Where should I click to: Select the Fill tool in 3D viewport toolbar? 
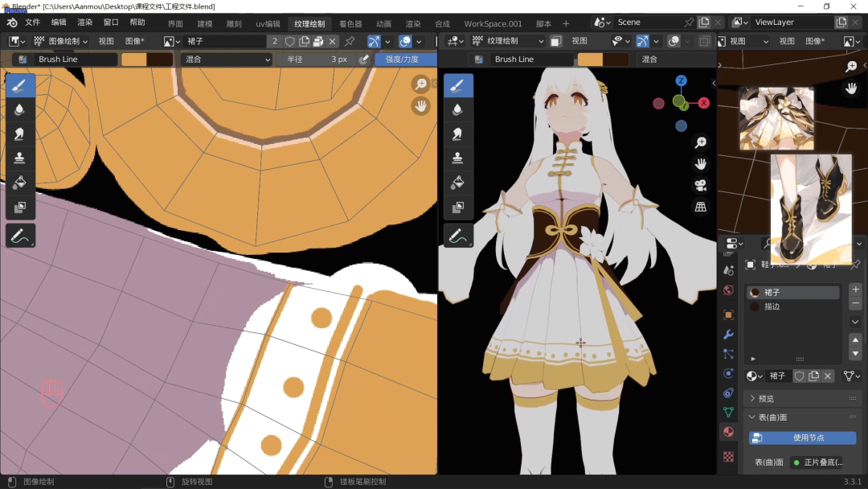(458, 183)
